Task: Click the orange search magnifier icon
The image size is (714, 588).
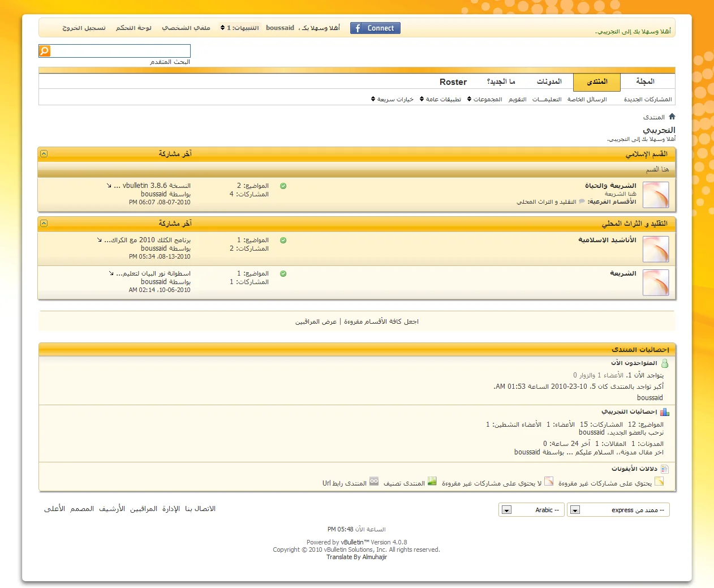Action: pyautogui.click(x=45, y=51)
